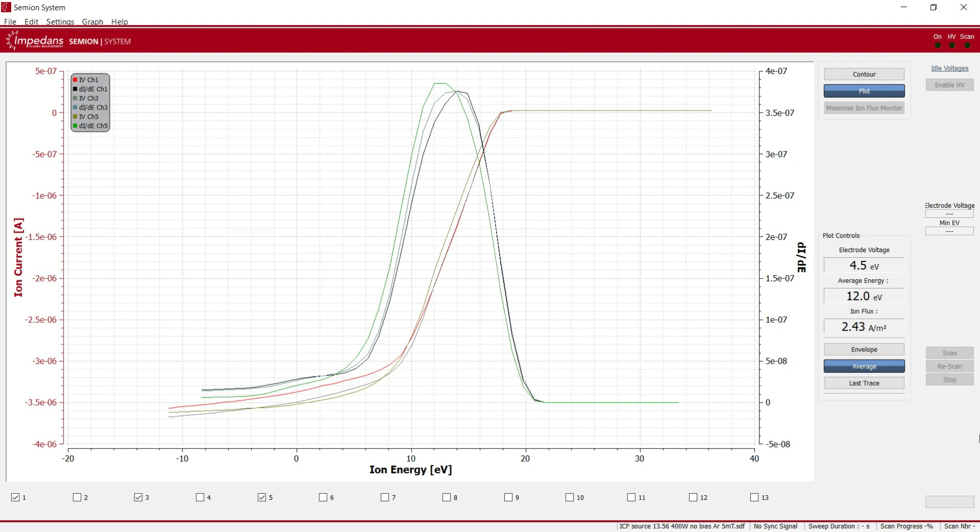
Task: Click the On status indicator light
Action: point(937,46)
